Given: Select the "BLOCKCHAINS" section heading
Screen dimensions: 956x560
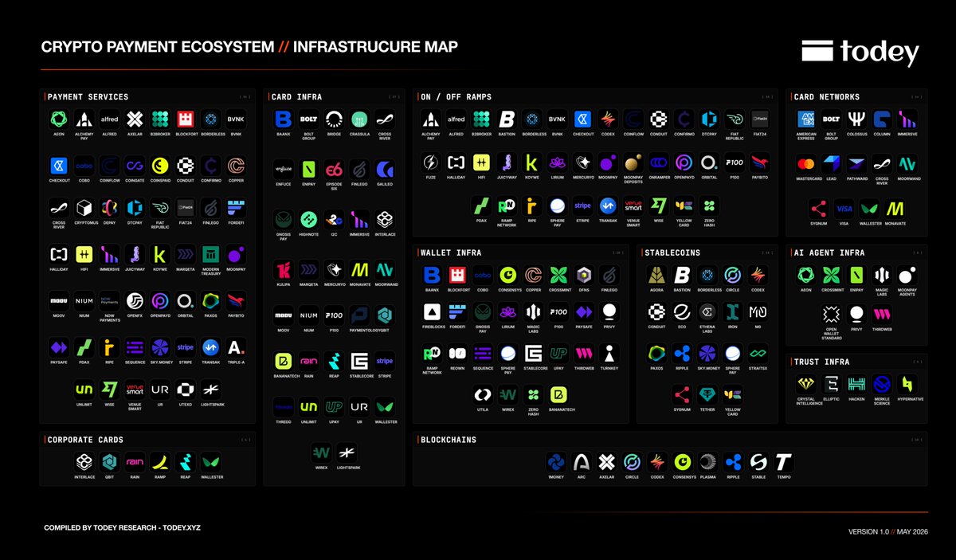Looking at the screenshot, I should (x=449, y=440).
